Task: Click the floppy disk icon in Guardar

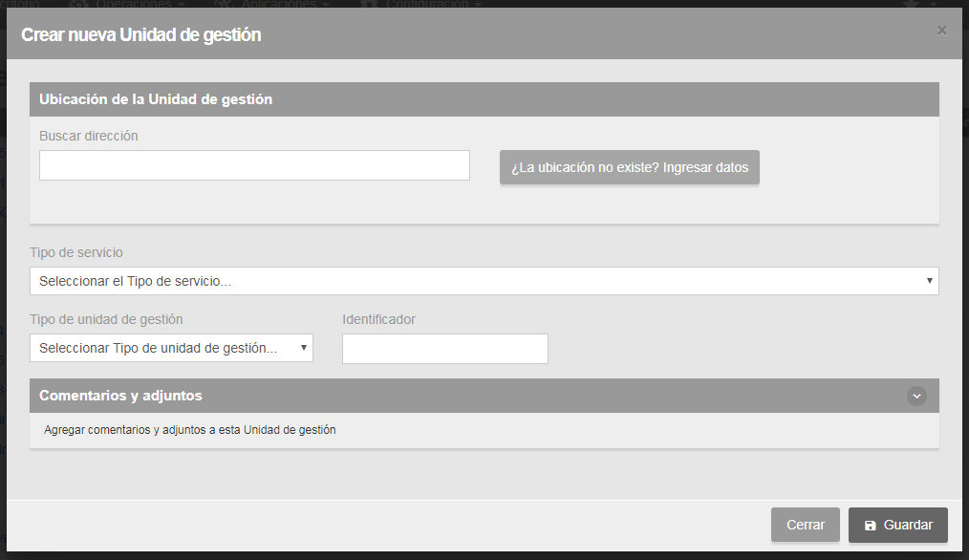Action: tap(870, 526)
